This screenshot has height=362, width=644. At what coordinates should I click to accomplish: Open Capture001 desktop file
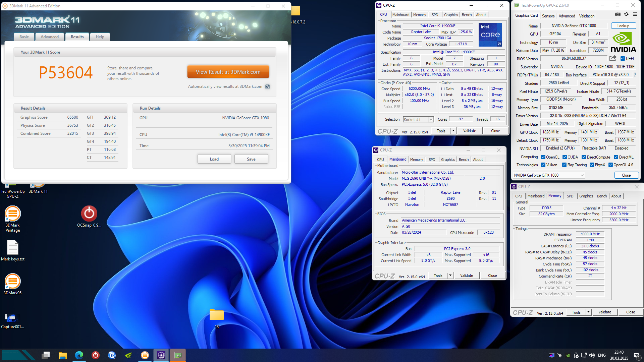click(x=13, y=320)
